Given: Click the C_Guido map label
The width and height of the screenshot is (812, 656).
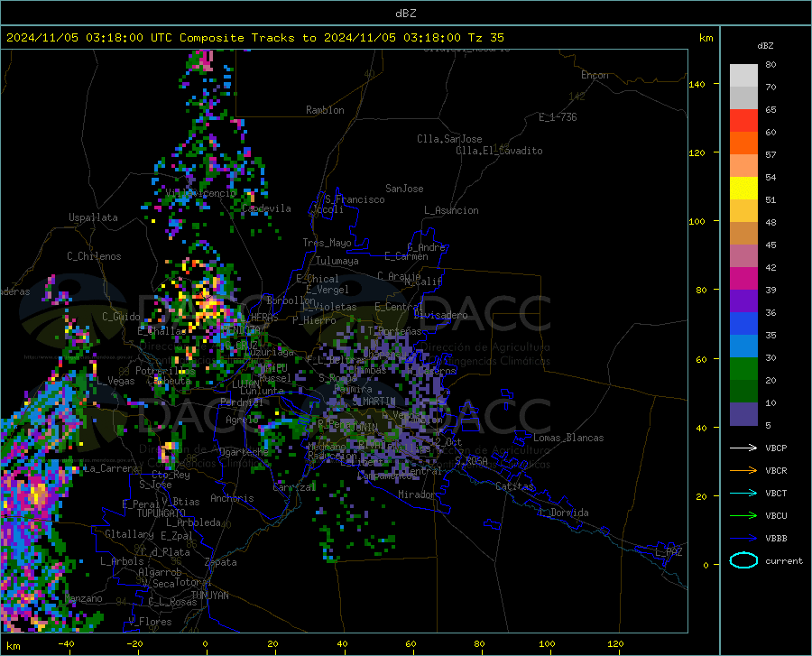Looking at the screenshot, I should [121, 317].
